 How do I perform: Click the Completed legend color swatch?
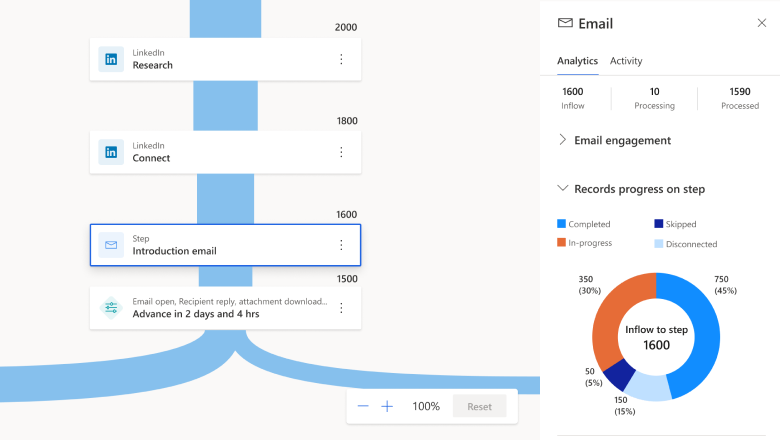561,224
